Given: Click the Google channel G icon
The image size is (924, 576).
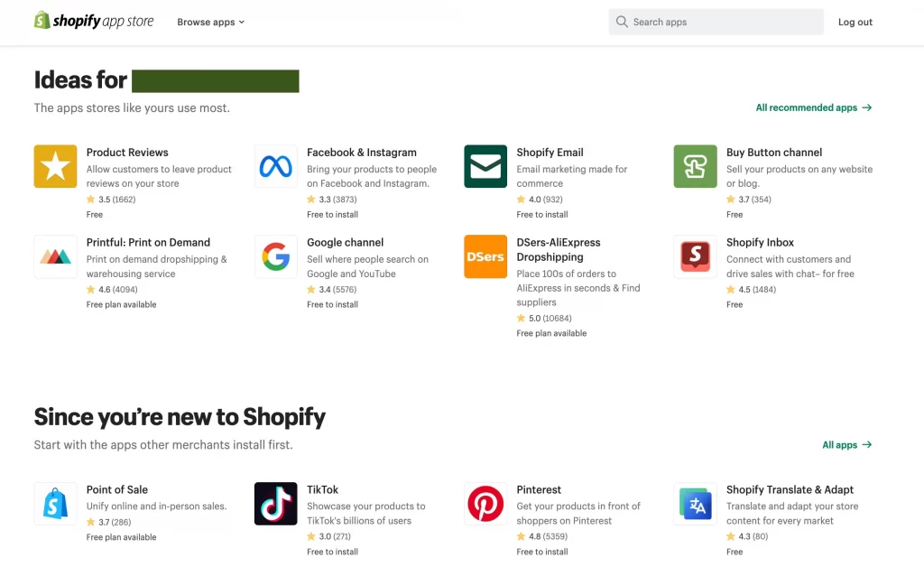Looking at the screenshot, I should pyautogui.click(x=276, y=256).
